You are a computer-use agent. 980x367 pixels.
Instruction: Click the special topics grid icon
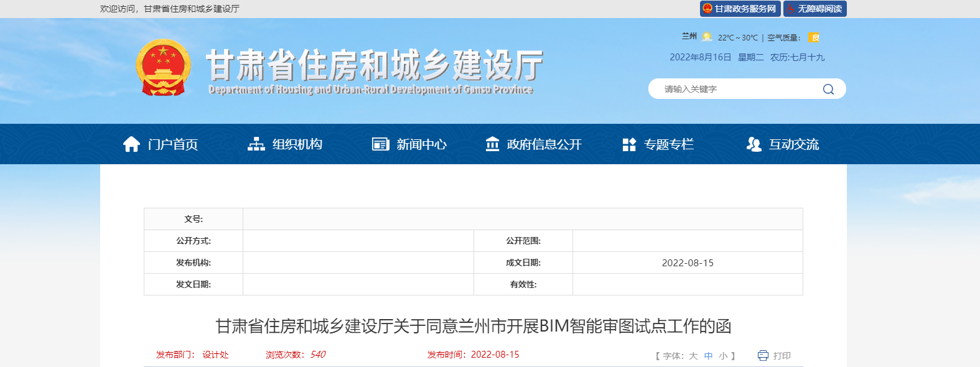pyautogui.click(x=629, y=144)
